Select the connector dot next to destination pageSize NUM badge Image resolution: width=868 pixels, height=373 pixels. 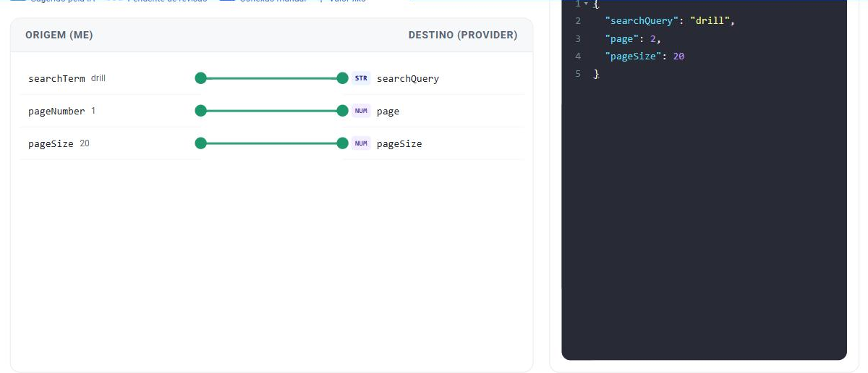click(x=343, y=143)
